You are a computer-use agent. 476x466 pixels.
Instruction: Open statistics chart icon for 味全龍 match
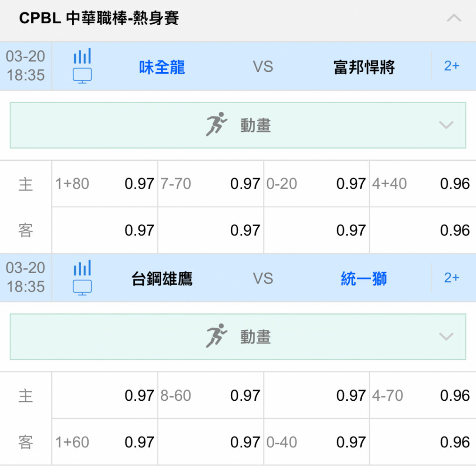tap(82, 56)
